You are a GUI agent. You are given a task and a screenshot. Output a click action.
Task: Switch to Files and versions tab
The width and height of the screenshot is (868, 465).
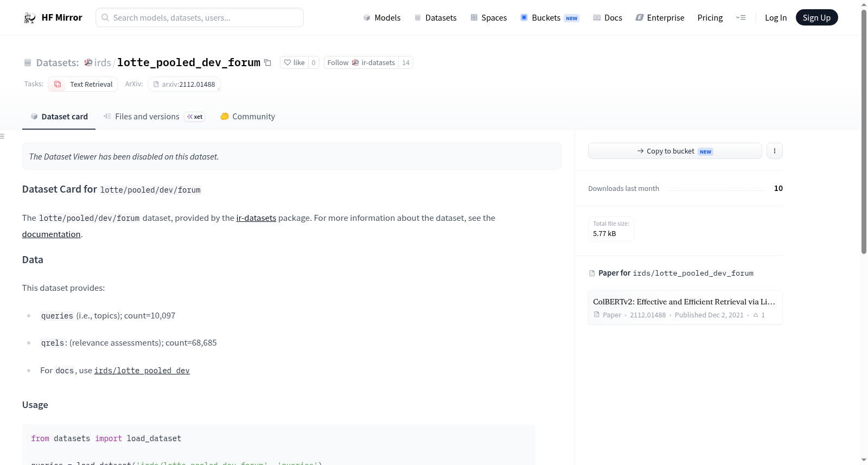click(x=154, y=117)
